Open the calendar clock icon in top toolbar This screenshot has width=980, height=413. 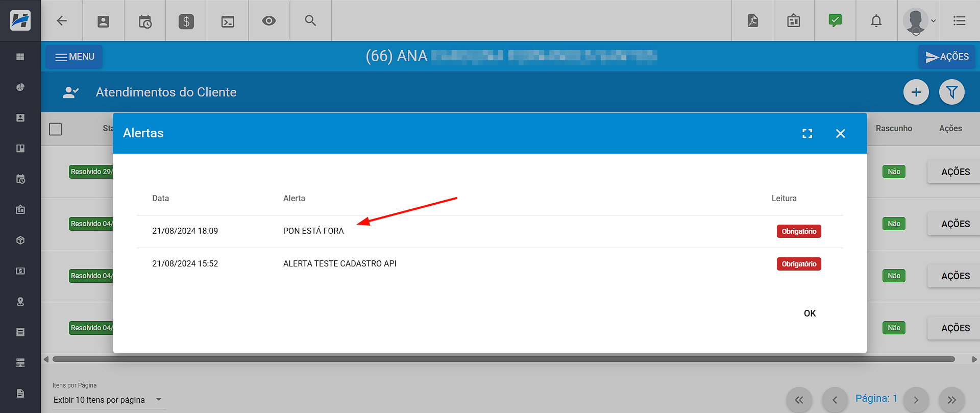coord(145,21)
